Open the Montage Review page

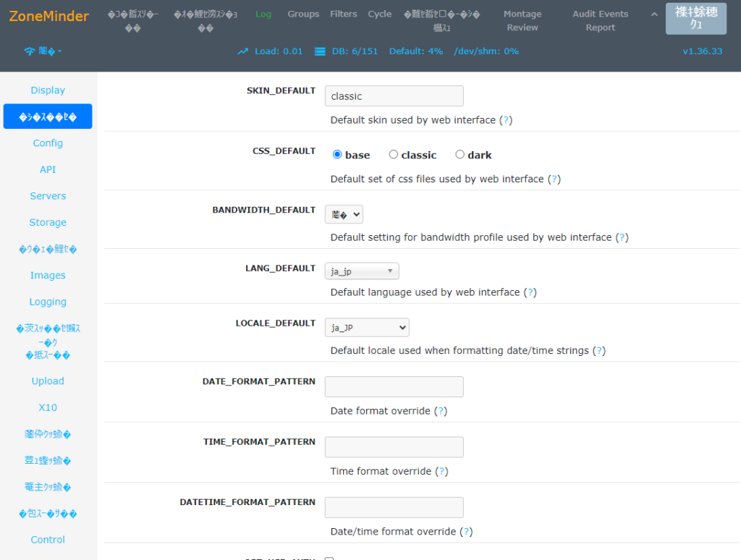coord(522,20)
